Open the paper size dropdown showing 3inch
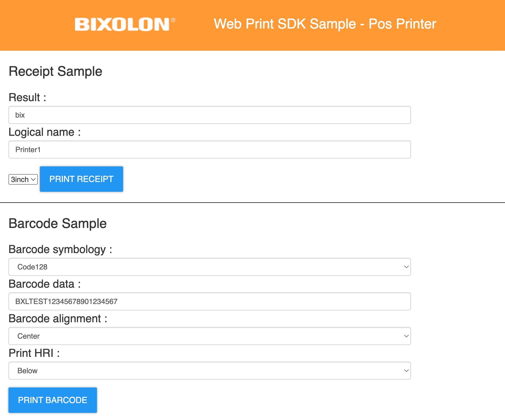This screenshot has height=420, width=505. tap(23, 179)
